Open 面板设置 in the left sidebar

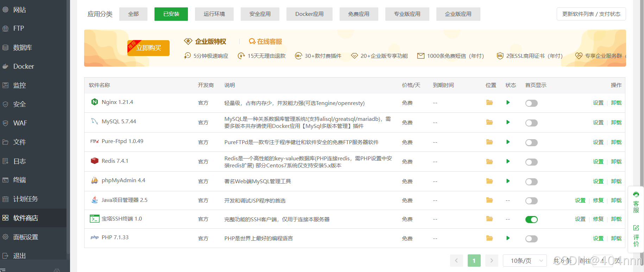[33, 237]
